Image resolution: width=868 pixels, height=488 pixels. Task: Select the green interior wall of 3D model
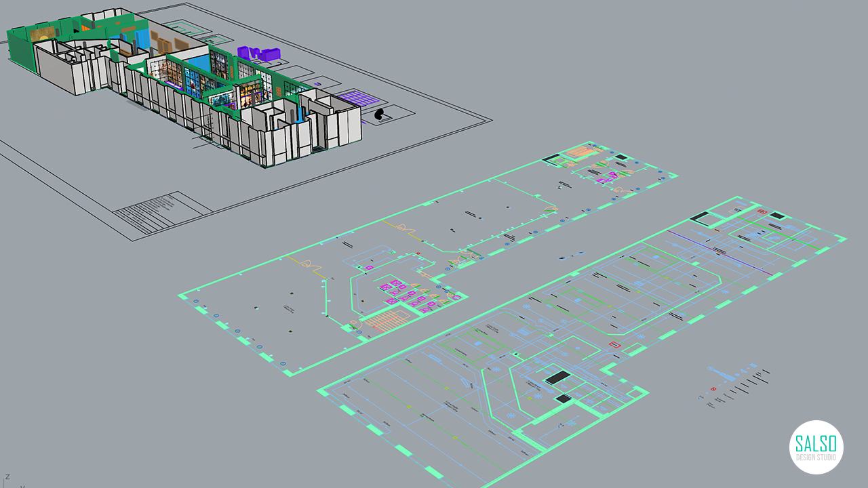click(x=19, y=47)
